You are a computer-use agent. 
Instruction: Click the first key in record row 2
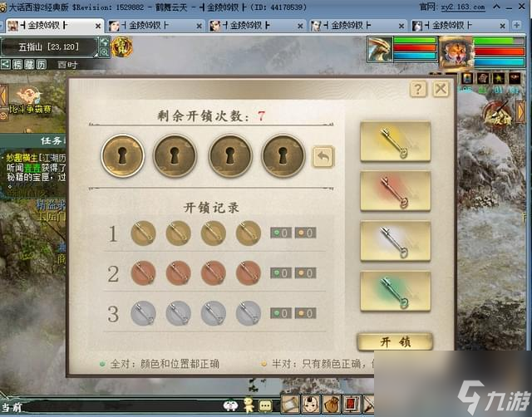(x=143, y=273)
